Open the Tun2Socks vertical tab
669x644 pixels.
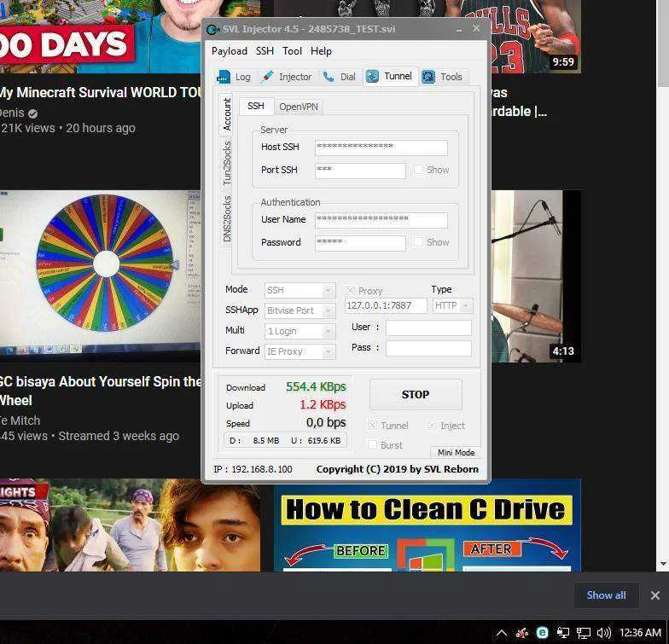point(227,162)
